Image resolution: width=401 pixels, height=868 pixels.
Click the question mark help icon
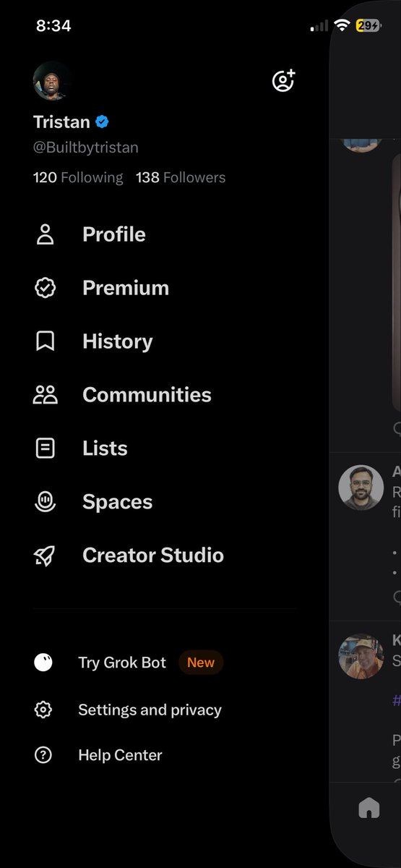tap(43, 755)
